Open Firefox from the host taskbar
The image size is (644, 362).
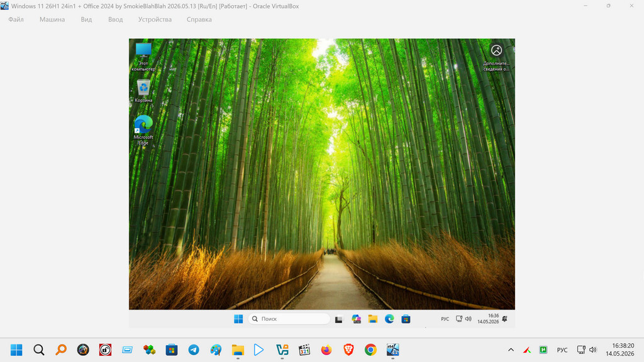[x=326, y=349]
